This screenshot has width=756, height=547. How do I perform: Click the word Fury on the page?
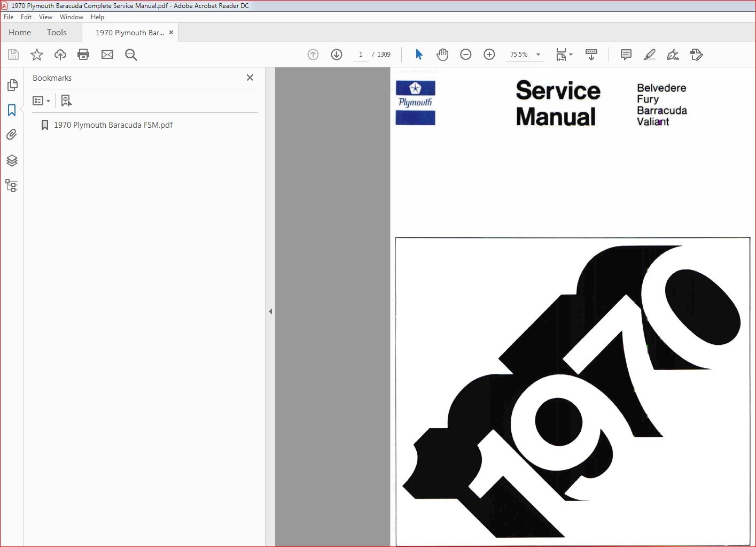click(648, 99)
